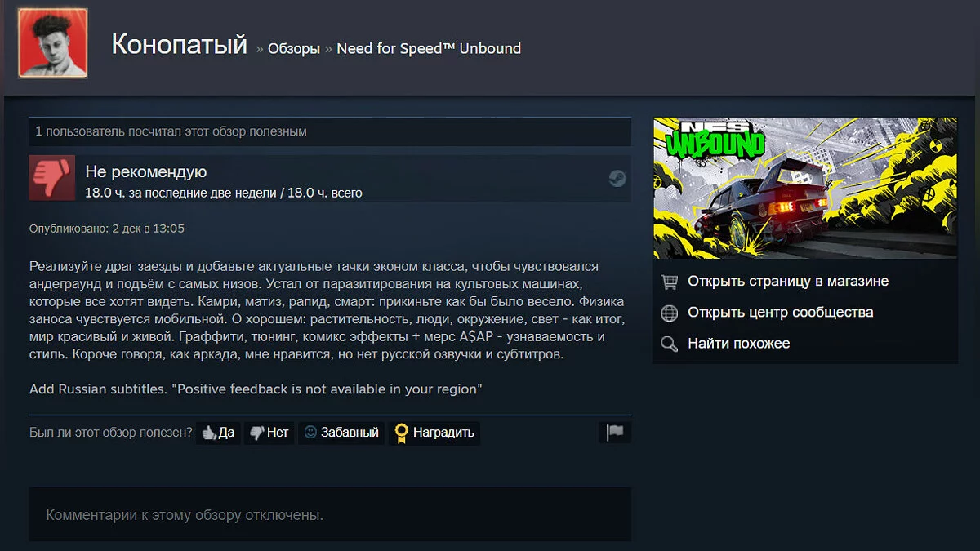Click the NFS Unbound game banner
980x551 pixels.
pyautogui.click(x=804, y=188)
